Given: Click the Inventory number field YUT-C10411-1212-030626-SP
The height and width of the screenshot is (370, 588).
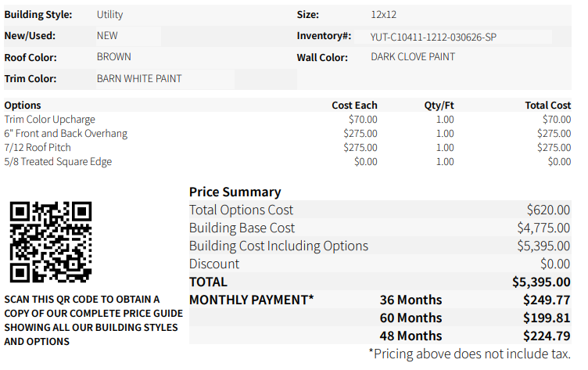Looking at the screenshot, I should click(x=453, y=37).
